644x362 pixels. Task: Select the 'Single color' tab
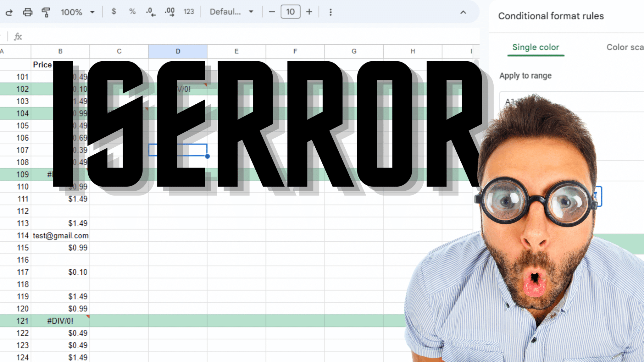pyautogui.click(x=536, y=47)
